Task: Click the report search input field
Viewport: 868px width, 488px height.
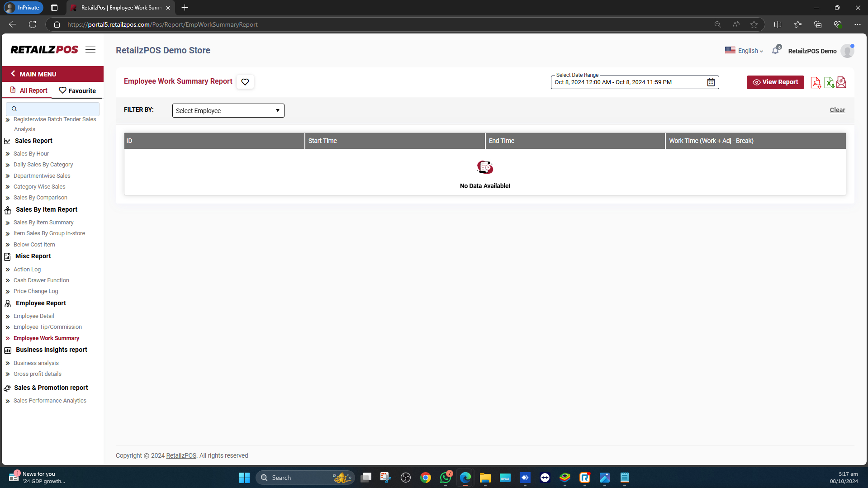Action: point(53,109)
